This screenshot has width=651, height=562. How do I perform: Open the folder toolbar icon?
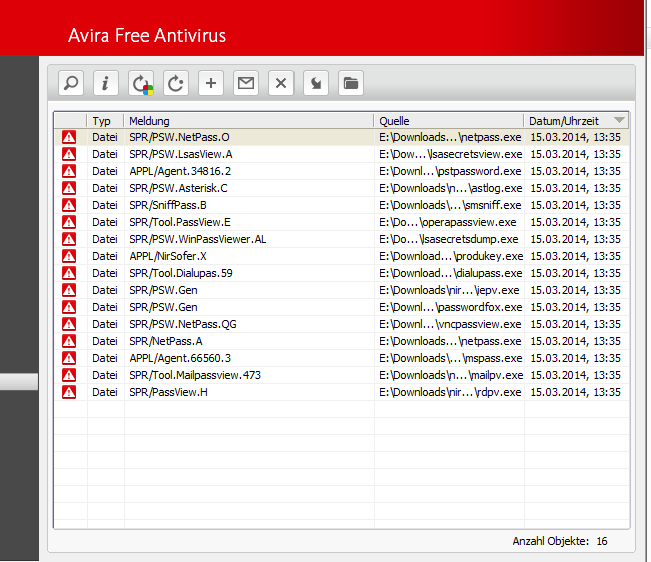coord(351,83)
